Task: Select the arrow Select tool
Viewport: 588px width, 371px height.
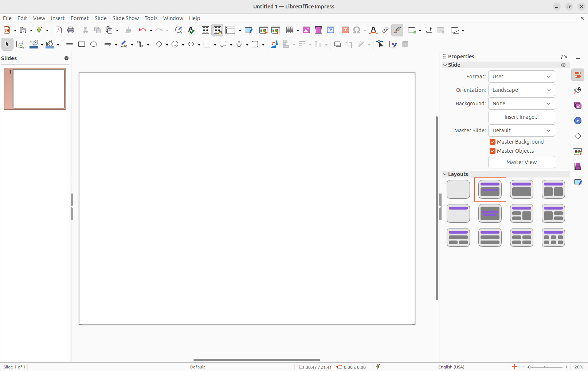Action: coord(7,44)
